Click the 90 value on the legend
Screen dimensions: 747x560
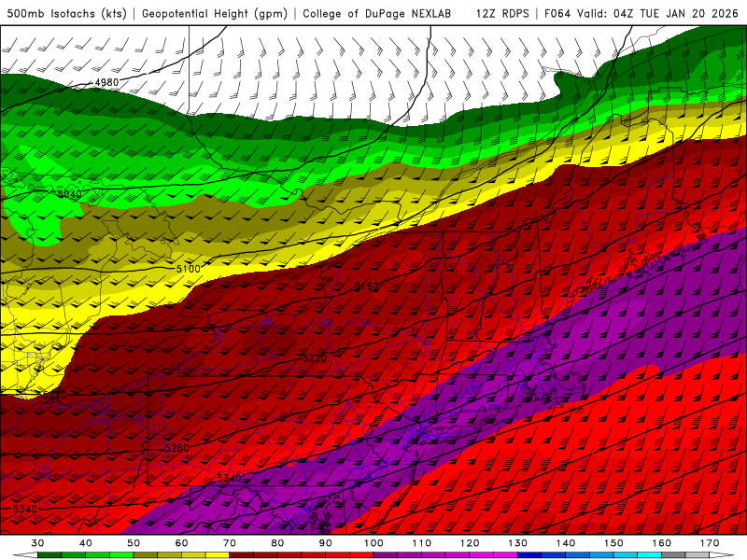325,543
